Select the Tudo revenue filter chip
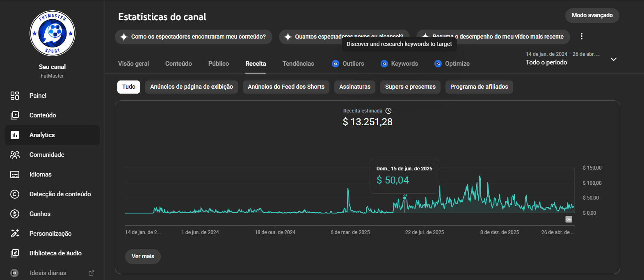644x280 pixels. tap(129, 87)
